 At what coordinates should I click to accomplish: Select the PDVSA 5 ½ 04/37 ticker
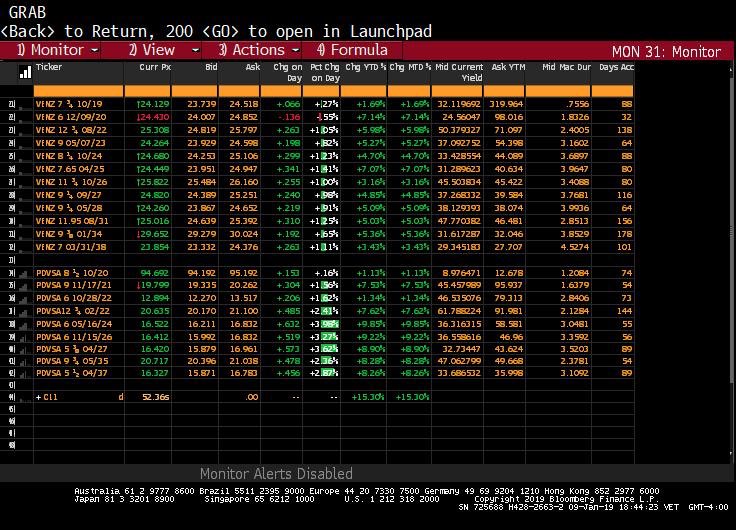(x=72, y=373)
